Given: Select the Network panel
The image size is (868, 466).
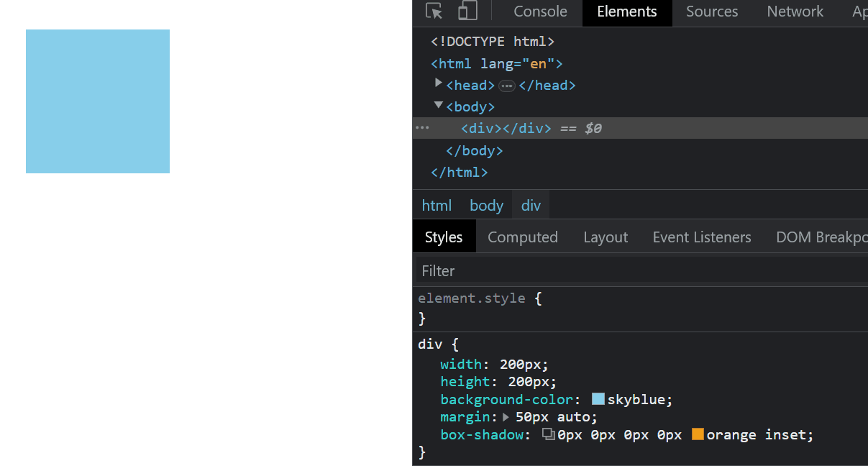Looking at the screenshot, I should [795, 12].
